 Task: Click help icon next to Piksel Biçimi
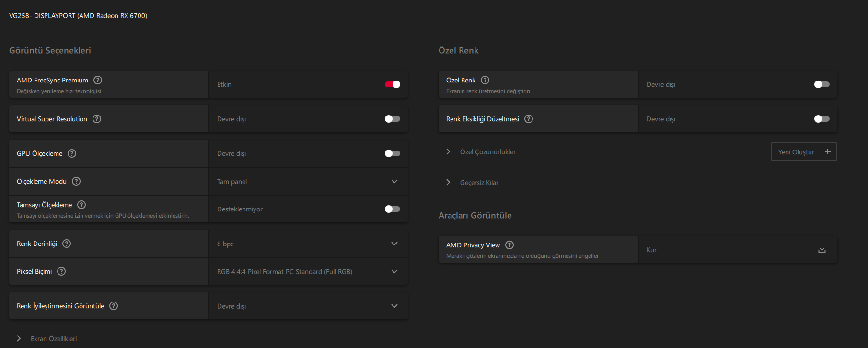(61, 271)
